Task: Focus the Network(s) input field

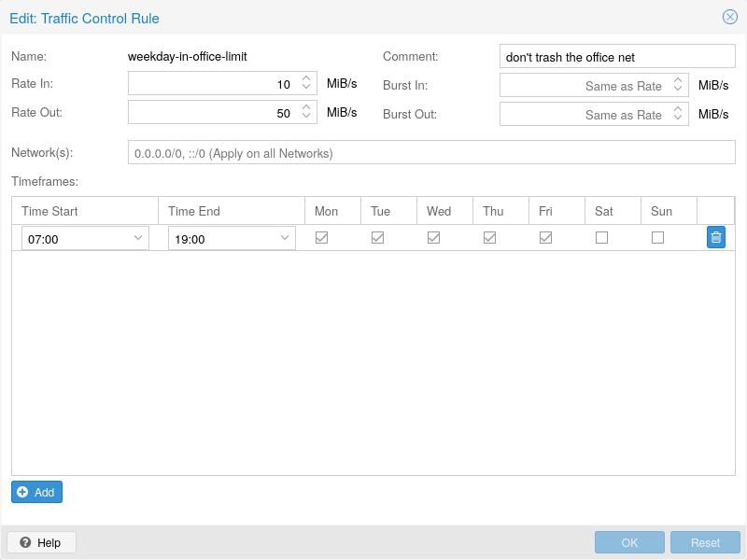Action: pyautogui.click(x=430, y=153)
